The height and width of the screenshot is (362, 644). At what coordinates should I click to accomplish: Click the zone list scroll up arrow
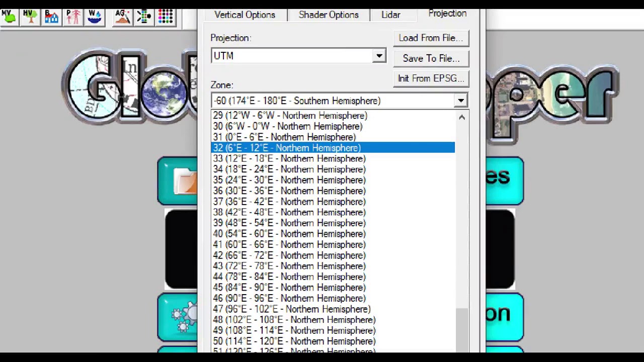pyautogui.click(x=462, y=117)
